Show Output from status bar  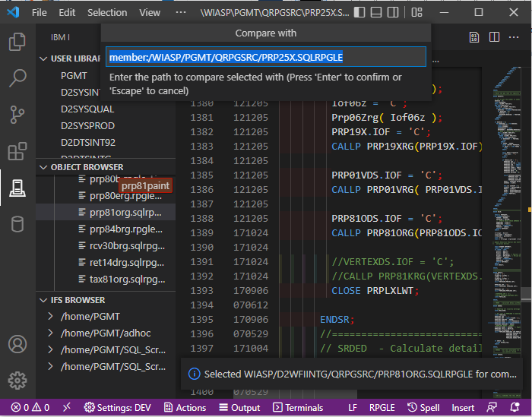tap(239, 408)
